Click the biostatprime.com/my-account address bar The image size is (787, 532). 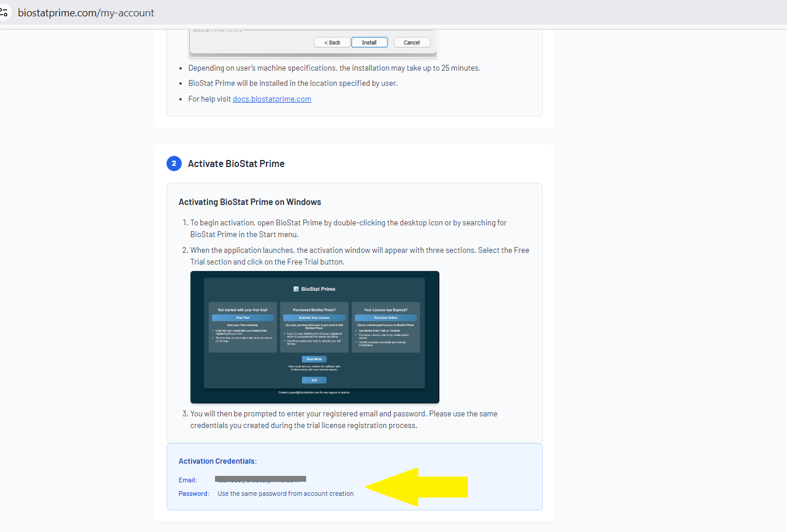(x=86, y=13)
